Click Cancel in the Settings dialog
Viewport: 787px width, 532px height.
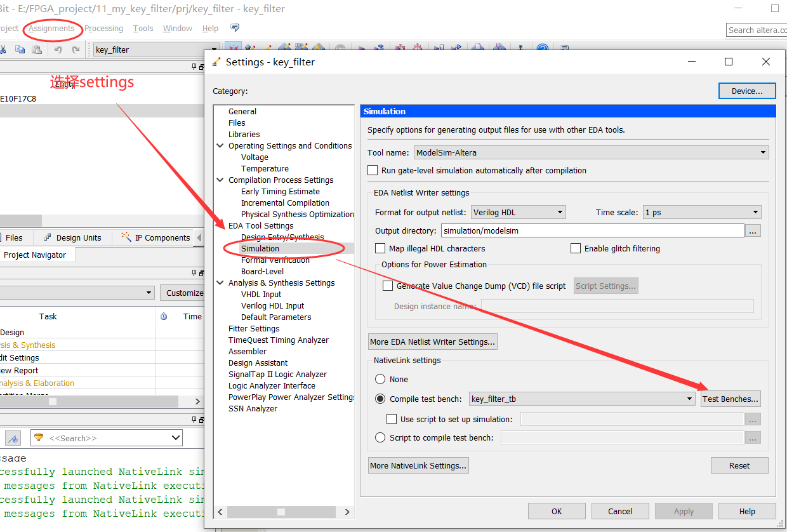[x=620, y=511]
